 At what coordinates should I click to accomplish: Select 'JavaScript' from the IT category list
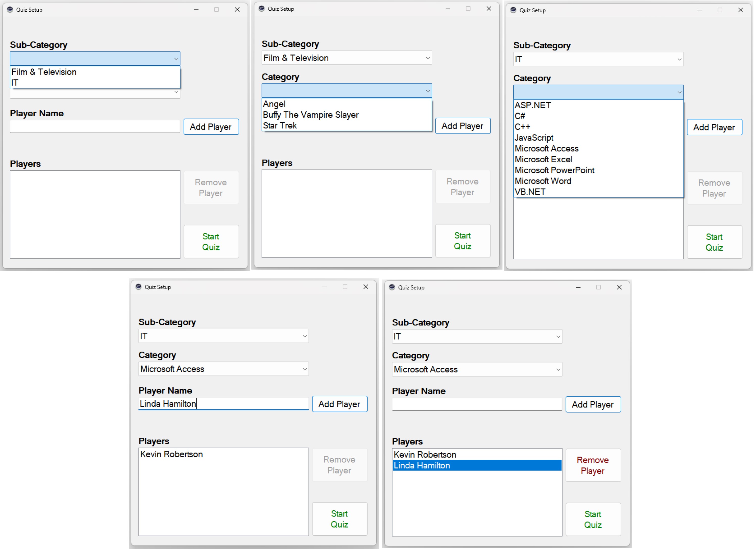(534, 138)
